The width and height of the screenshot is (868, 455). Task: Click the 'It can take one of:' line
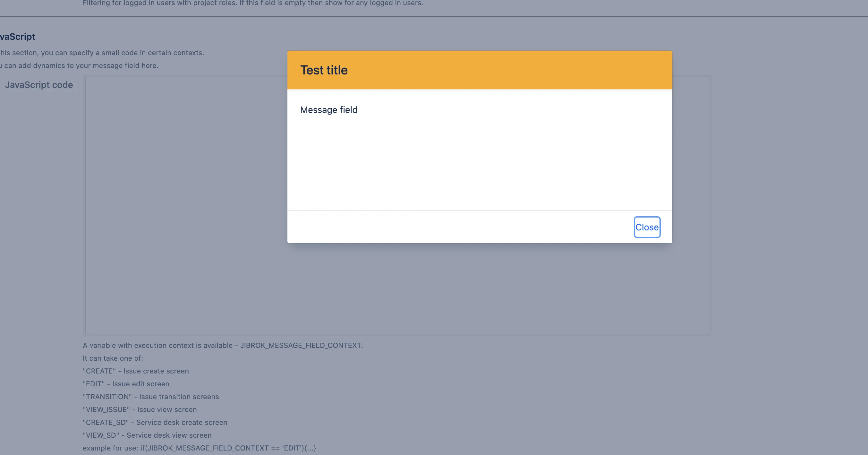113,358
